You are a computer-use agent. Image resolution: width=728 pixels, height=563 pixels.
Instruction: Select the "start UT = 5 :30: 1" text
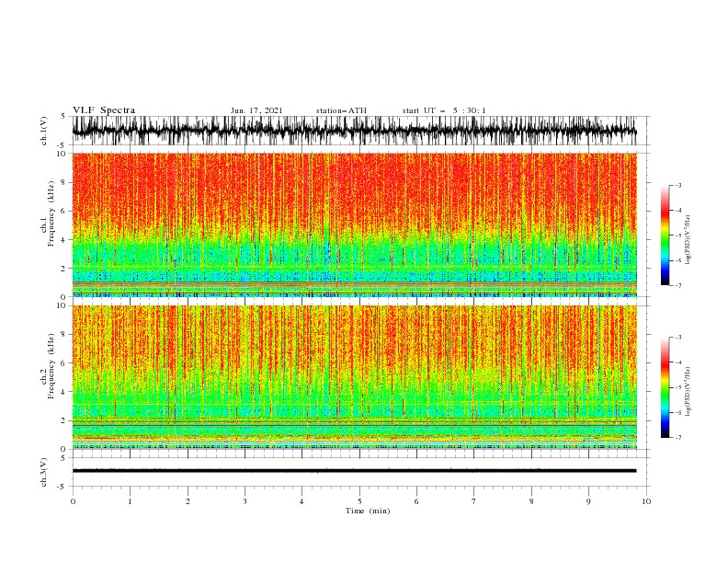(444, 110)
